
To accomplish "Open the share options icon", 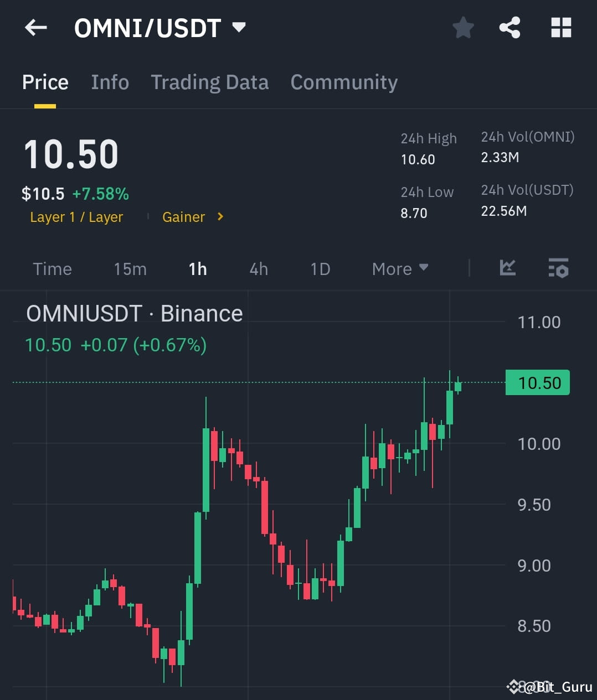I will click(x=509, y=28).
